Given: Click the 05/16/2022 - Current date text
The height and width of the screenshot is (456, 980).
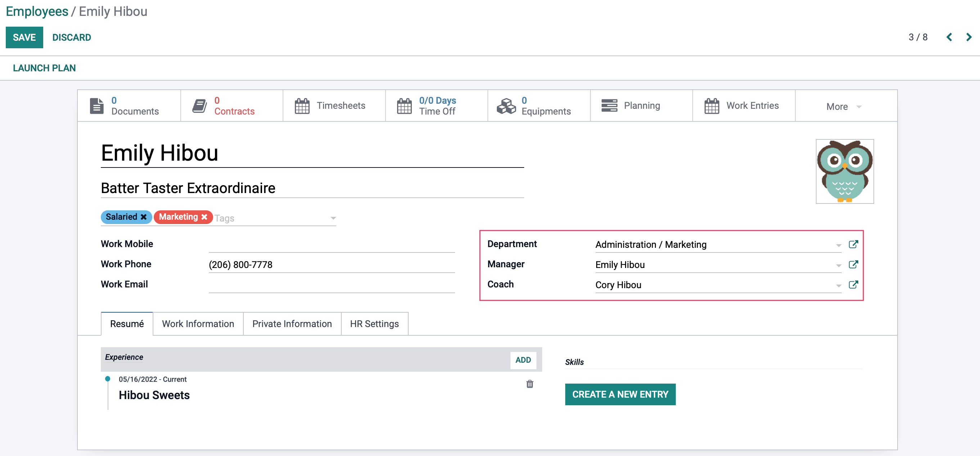Looking at the screenshot, I should [152, 379].
